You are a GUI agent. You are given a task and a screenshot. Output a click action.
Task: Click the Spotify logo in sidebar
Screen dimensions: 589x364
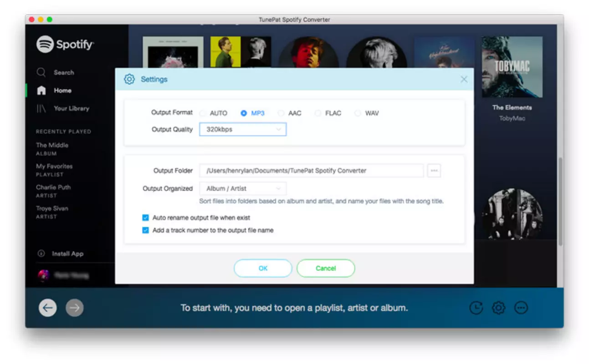pos(65,44)
